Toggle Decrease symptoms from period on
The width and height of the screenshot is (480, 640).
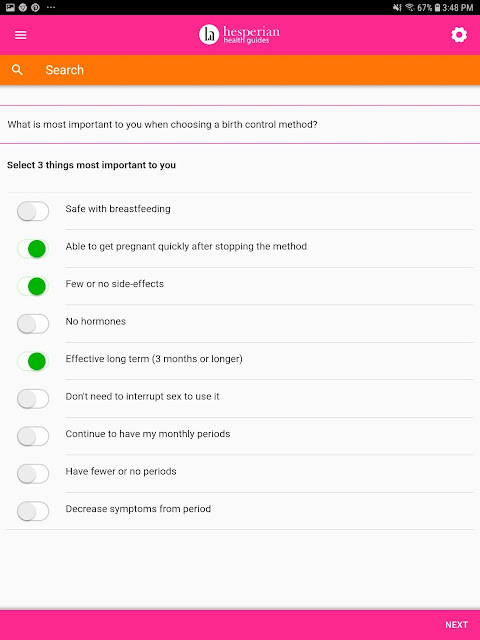click(33, 511)
